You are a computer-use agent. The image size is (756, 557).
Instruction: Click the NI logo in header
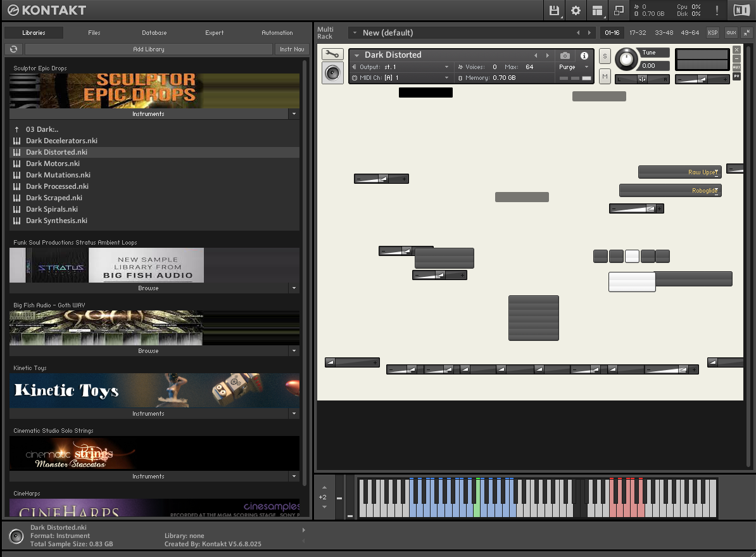(741, 10)
